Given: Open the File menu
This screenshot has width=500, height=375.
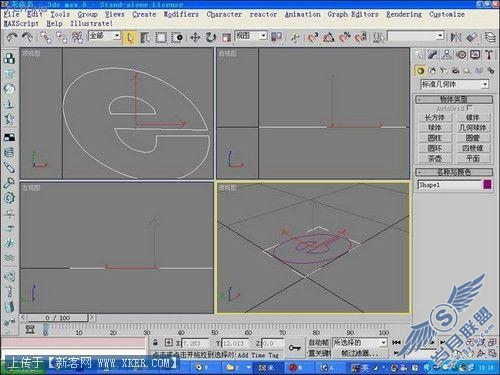Looking at the screenshot, I should (x=12, y=14).
